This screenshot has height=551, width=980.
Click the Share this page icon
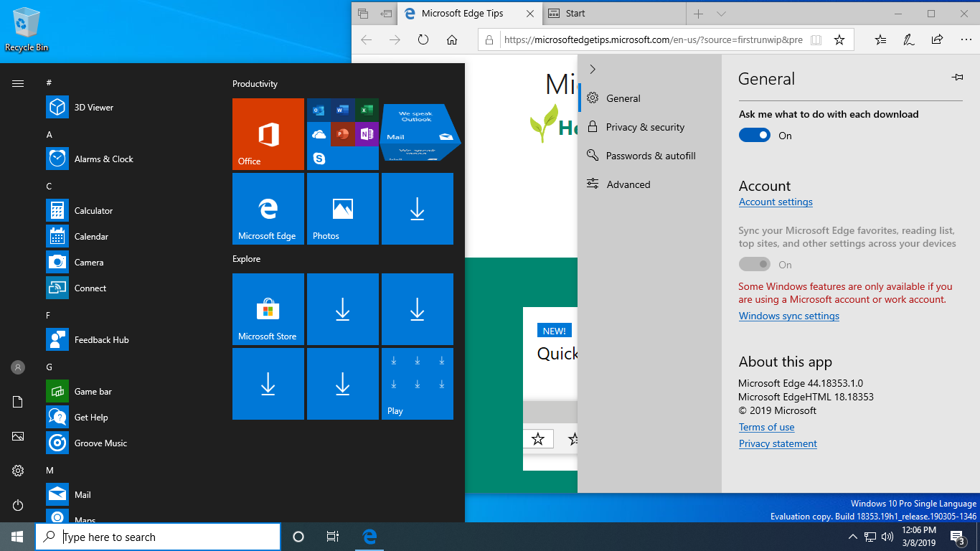937,40
